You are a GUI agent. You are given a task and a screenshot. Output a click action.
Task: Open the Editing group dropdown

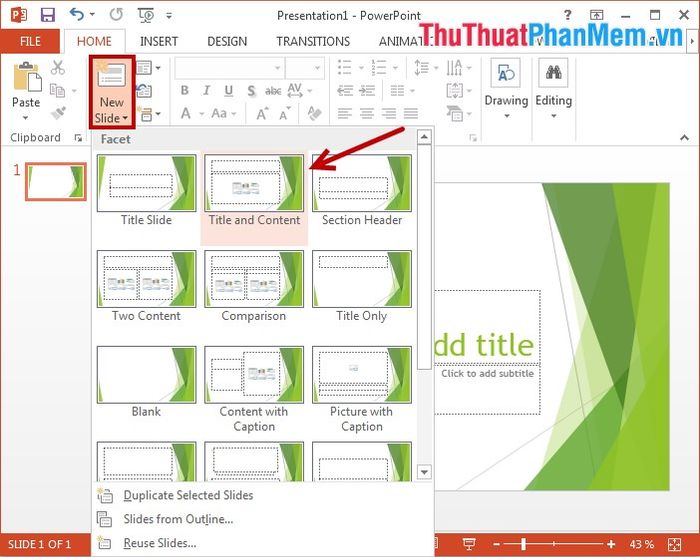pos(554,89)
